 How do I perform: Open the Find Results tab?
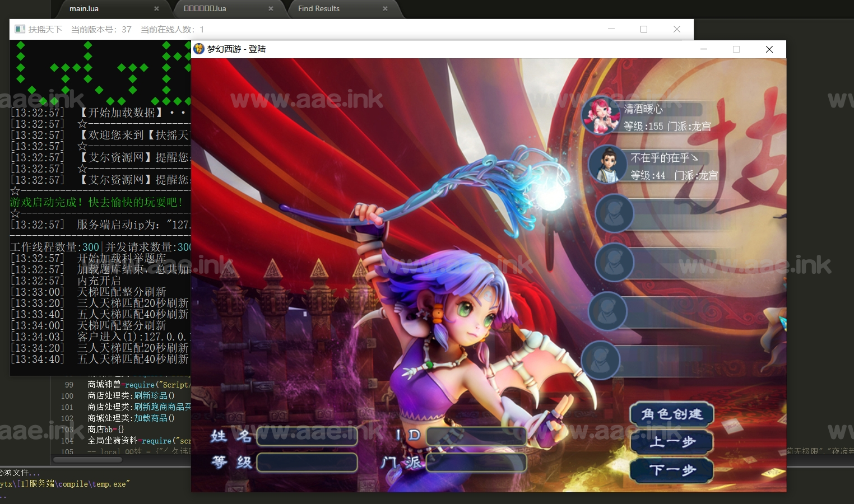tap(318, 9)
